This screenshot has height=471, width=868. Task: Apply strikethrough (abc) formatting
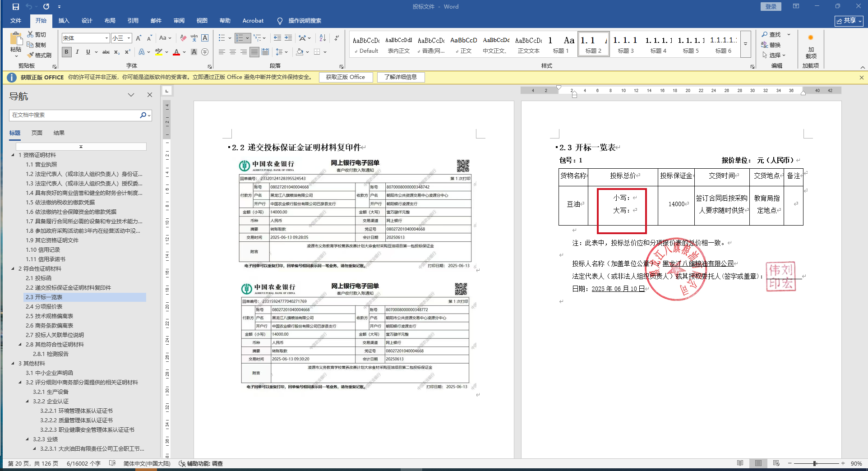106,52
